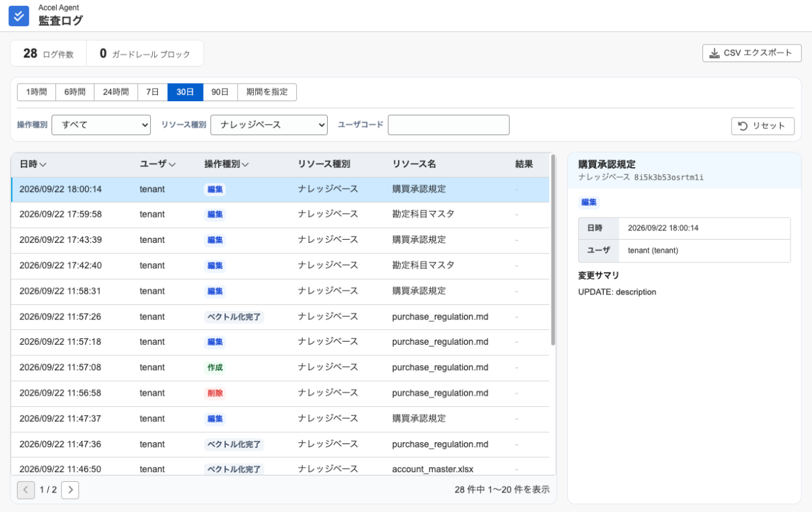Click the table vertical scrollbar
The image size is (812, 512).
(x=554, y=250)
